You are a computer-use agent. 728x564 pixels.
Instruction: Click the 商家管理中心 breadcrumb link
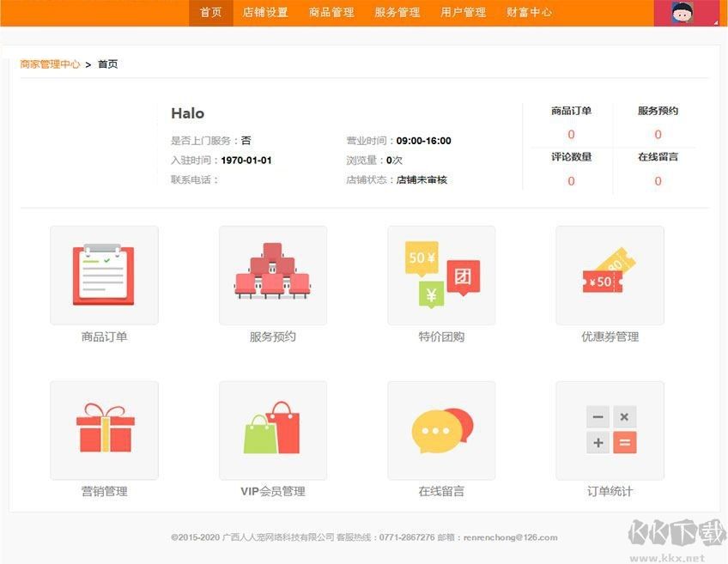pos(50,64)
